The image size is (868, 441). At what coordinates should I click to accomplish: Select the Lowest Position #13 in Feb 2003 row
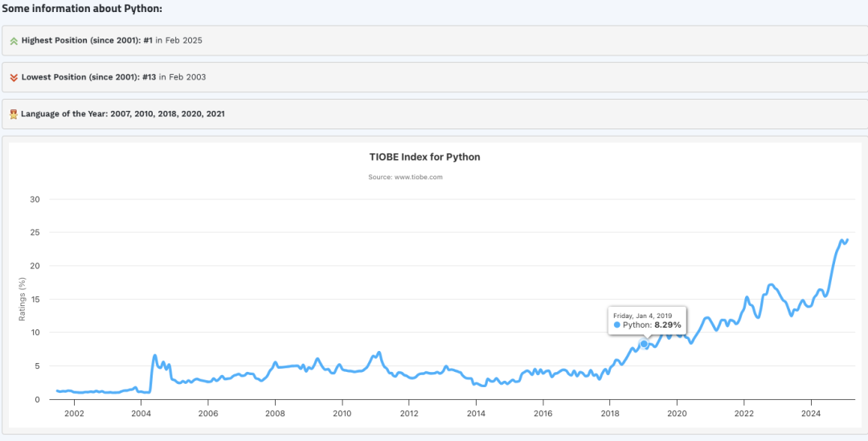[435, 77]
